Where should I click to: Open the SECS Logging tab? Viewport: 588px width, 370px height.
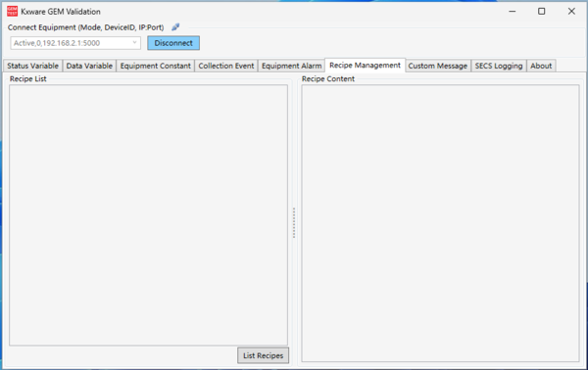499,66
